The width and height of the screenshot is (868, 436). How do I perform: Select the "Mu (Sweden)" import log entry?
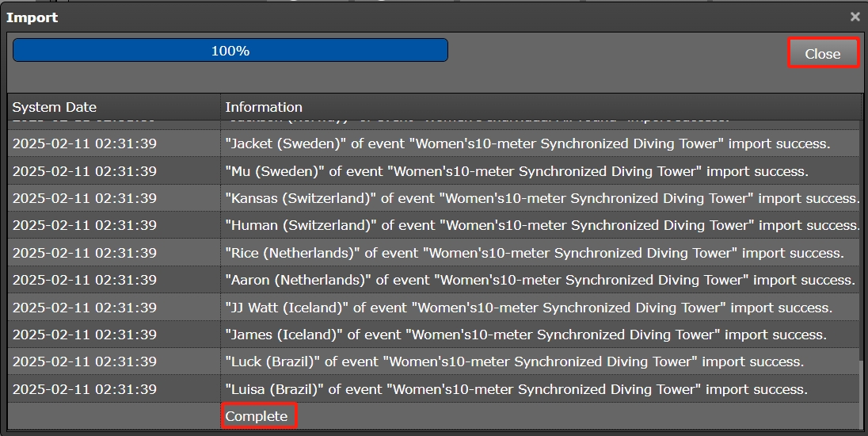(x=516, y=171)
